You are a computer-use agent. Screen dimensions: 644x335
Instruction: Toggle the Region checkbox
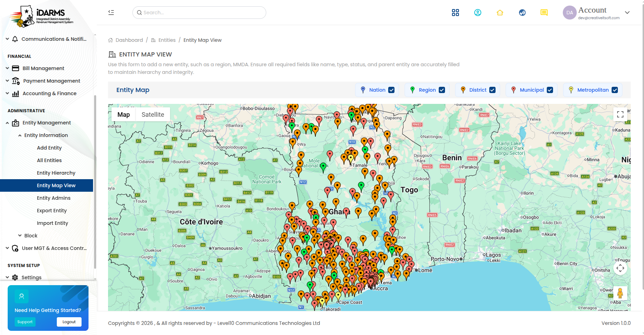click(442, 90)
